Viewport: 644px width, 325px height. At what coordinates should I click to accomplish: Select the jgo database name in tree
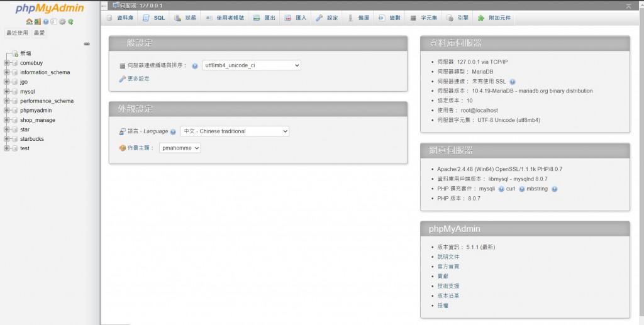pos(24,82)
